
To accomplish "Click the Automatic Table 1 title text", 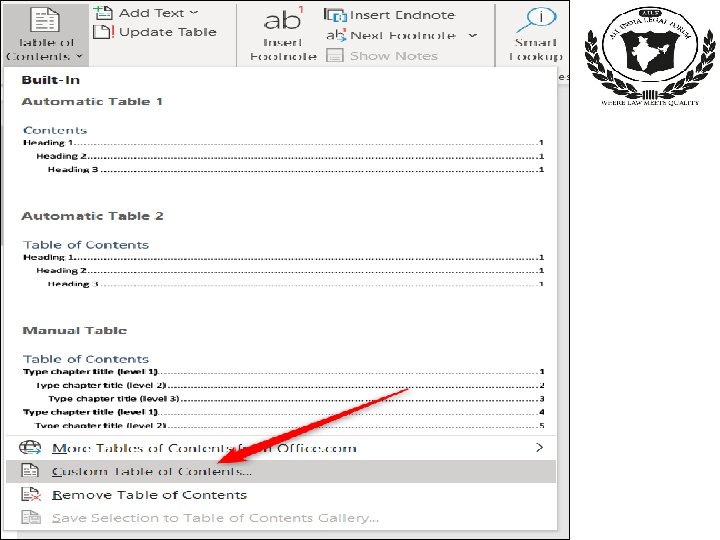I will (x=92, y=101).
